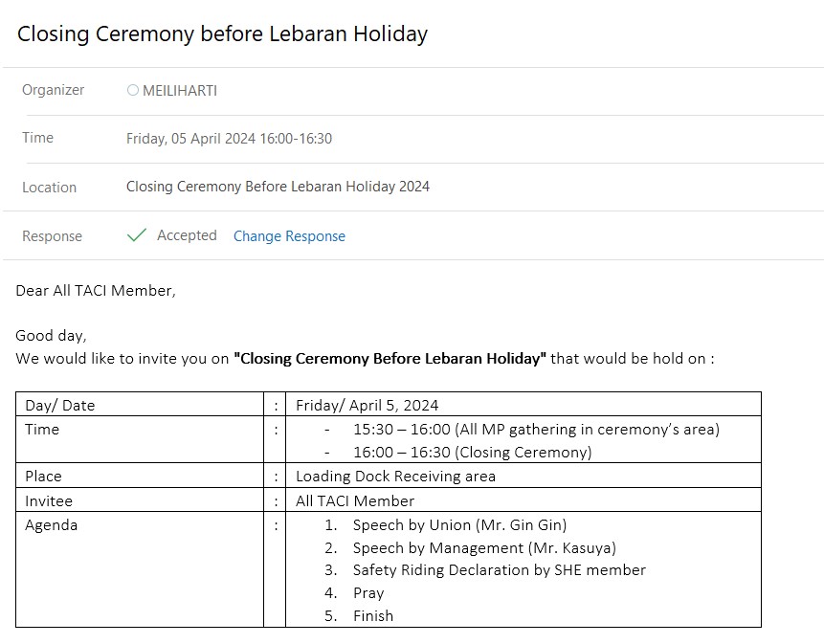Click the green Accepted checkmark icon

coord(136,234)
